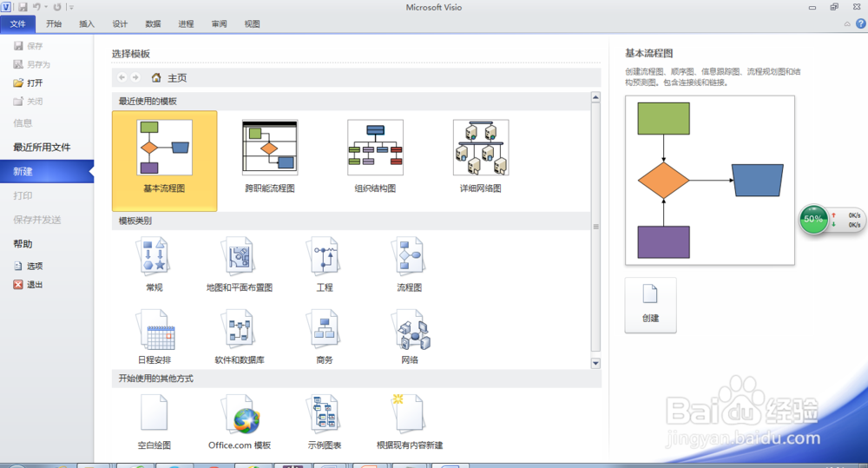Collapse the ribbon with the caret icon
Image resolution: width=868 pixels, height=468 pixels.
tap(847, 23)
